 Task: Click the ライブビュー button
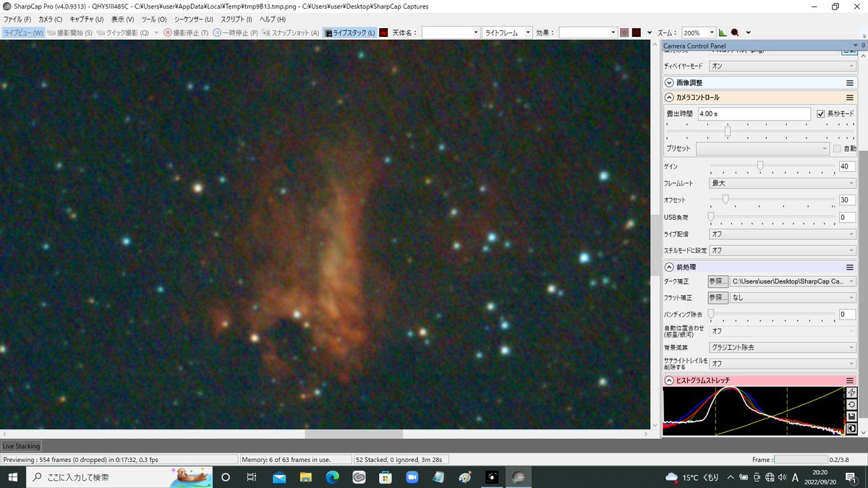point(25,32)
